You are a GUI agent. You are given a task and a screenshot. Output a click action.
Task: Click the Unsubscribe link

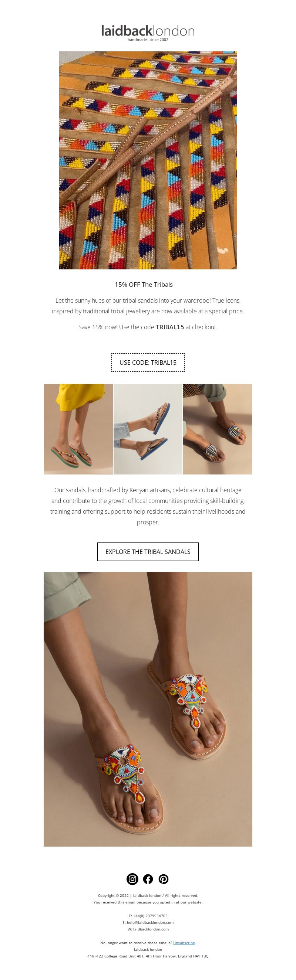(x=184, y=943)
